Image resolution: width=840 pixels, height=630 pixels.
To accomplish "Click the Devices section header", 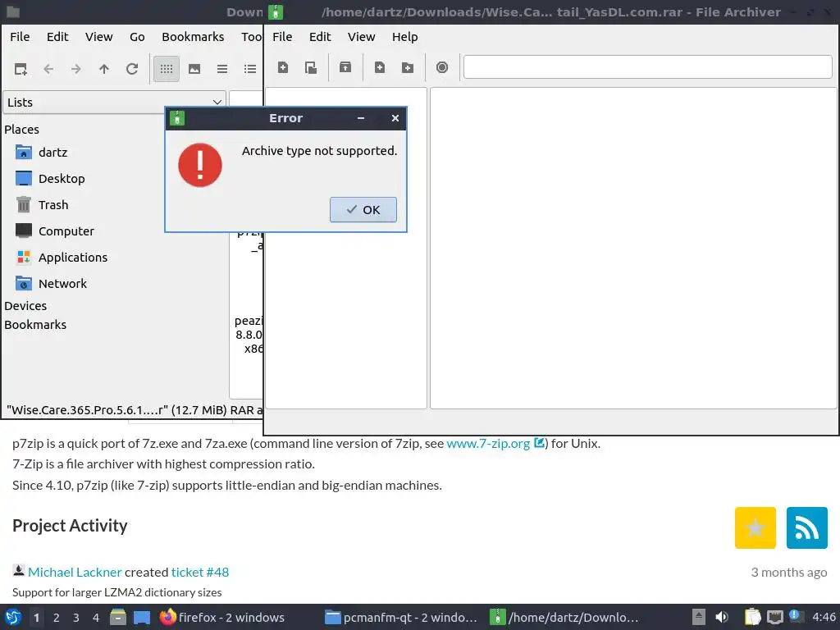I will coord(25,306).
